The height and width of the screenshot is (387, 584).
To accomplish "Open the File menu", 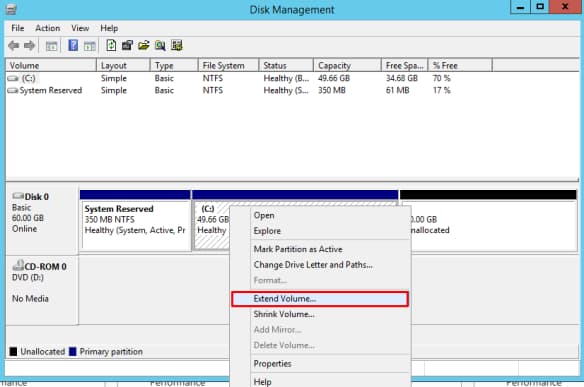I will (x=18, y=28).
